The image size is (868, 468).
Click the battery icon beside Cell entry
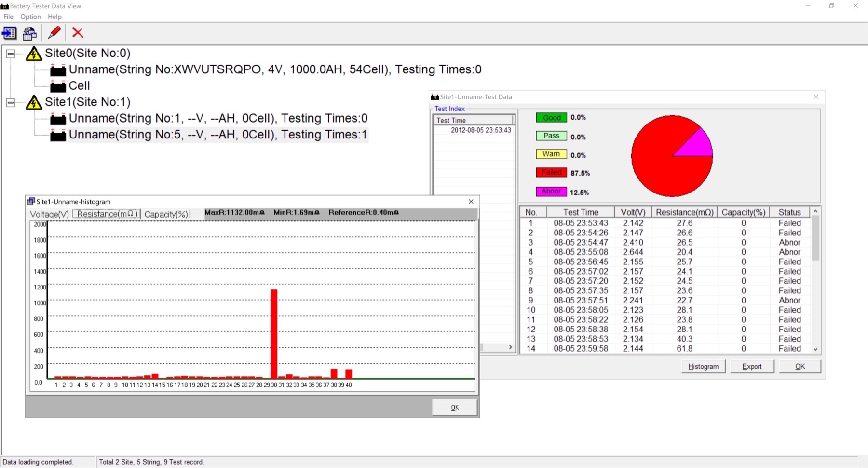(57, 85)
